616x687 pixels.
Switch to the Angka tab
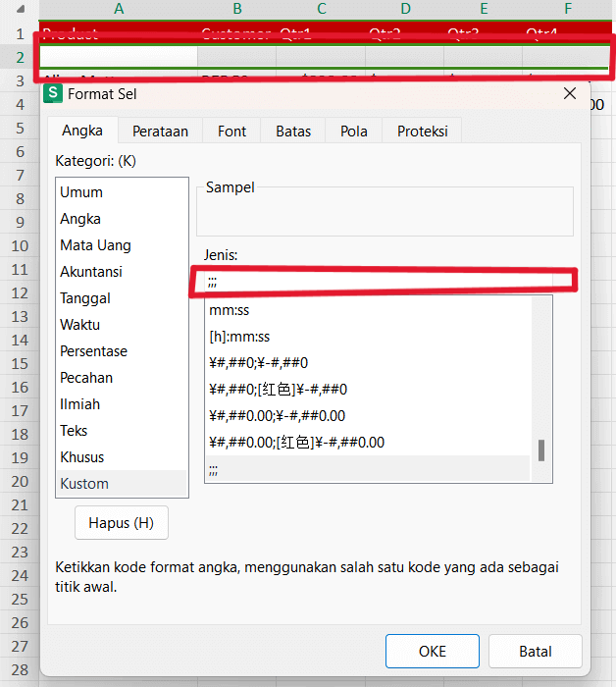pos(82,131)
